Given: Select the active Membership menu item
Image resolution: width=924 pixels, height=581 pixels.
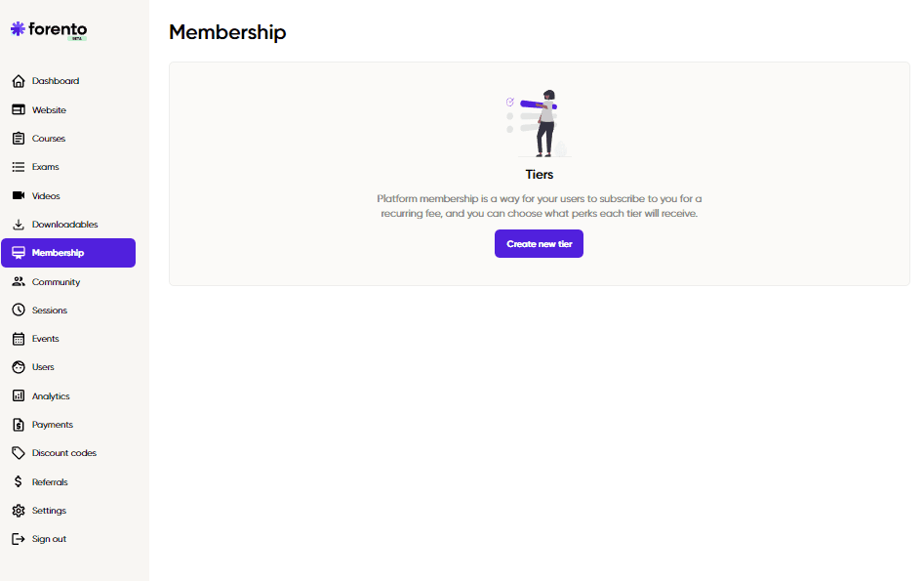Looking at the screenshot, I should pos(67,253).
